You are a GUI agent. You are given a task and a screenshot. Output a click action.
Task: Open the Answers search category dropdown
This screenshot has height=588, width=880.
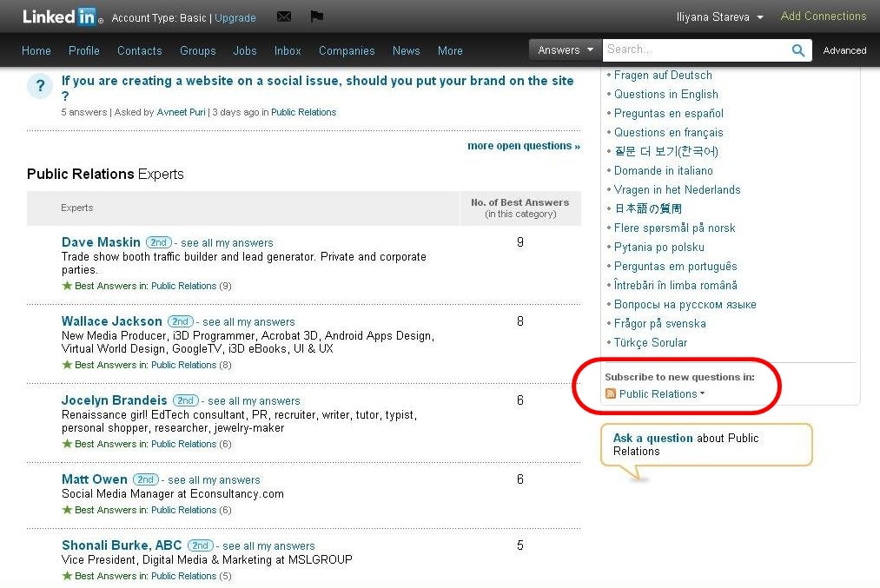coord(566,50)
